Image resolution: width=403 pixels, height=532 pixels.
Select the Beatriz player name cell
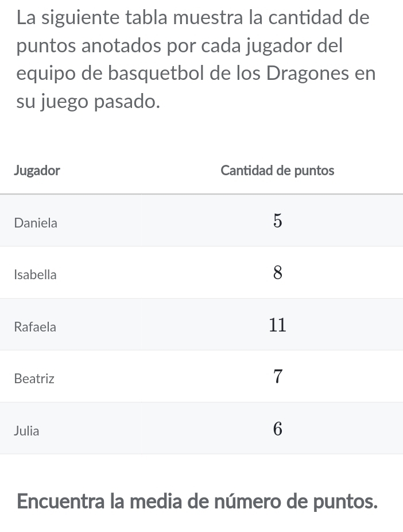[x=34, y=378]
